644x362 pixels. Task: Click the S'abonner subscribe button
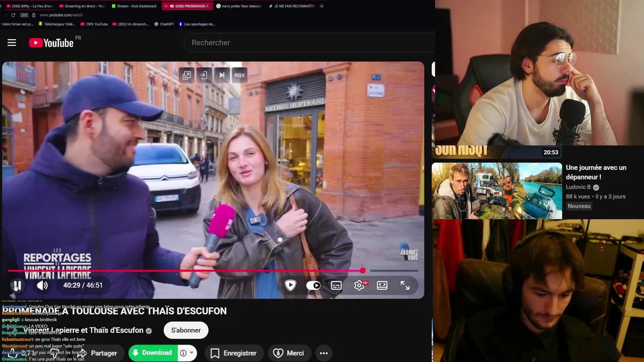coord(186,330)
